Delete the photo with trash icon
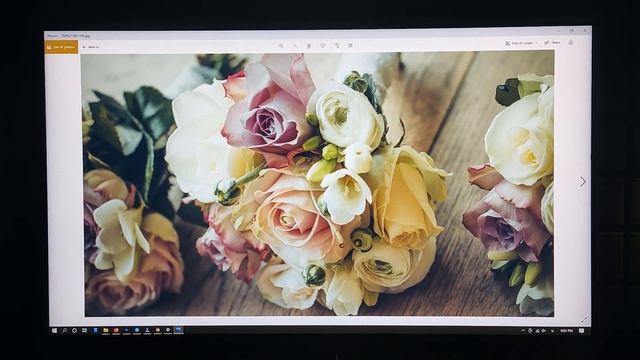 tap(309, 46)
